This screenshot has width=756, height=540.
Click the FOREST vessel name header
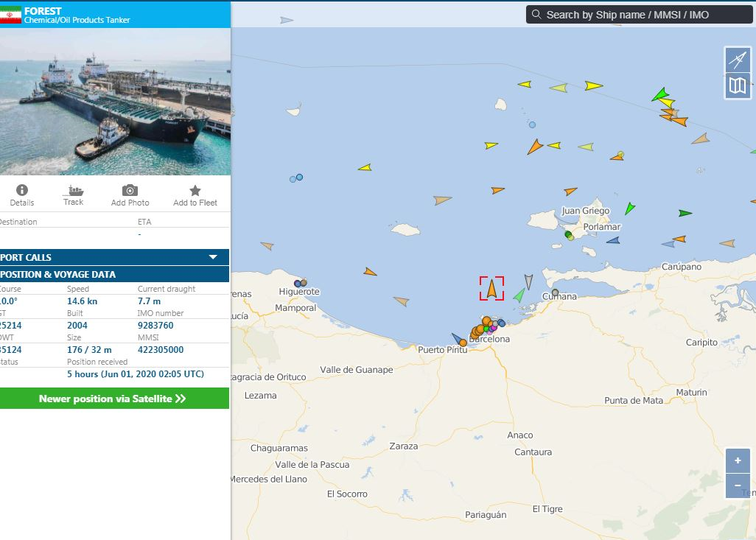point(43,11)
